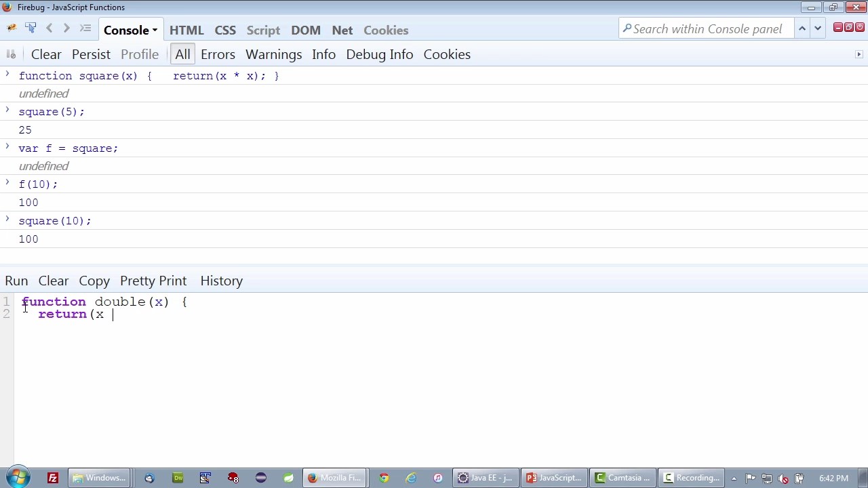
Task: Switch to Java EE Eclipse window
Action: 486,478
